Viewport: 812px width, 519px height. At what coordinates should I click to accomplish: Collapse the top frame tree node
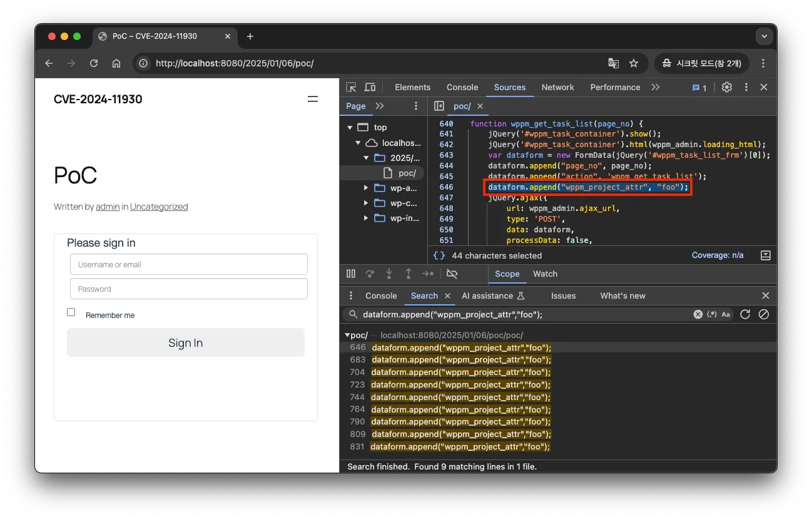pos(350,128)
